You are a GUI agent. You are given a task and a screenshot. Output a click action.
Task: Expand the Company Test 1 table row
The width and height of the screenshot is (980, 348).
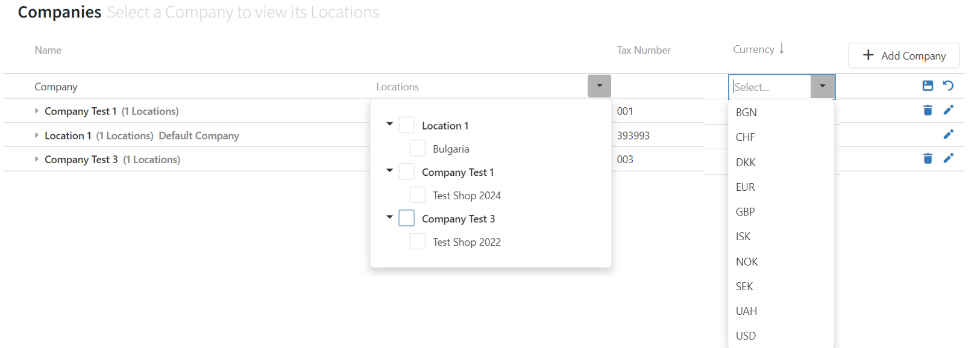37,111
